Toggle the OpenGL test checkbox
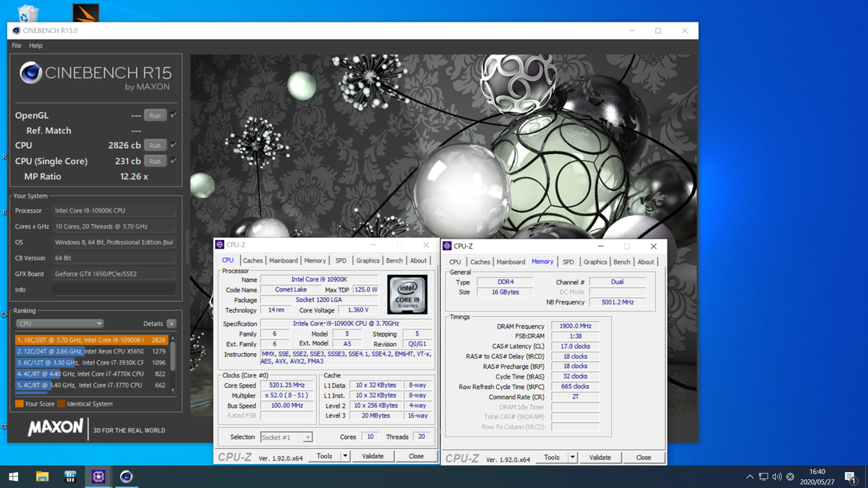The height and width of the screenshot is (488, 868). pyautogui.click(x=174, y=115)
